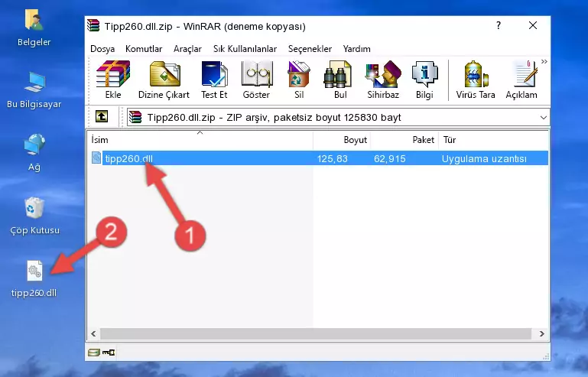Viewport: 588px width, 377px height.
Task: Click the Açıklam comment icon
Action: tap(521, 80)
